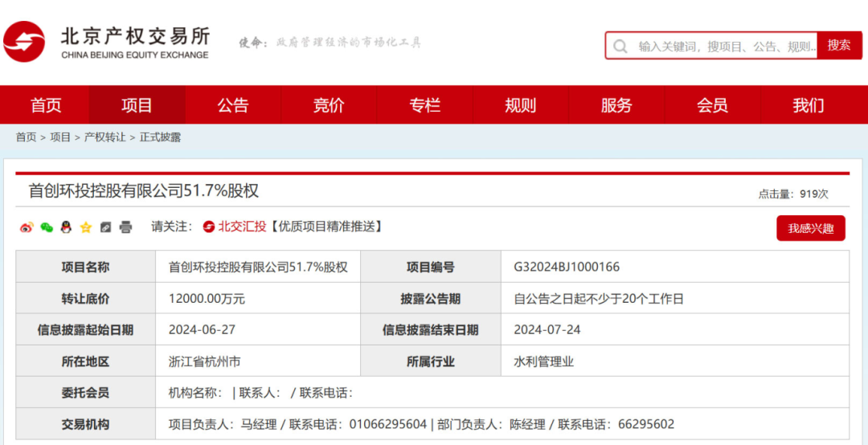Open the 专栏 navigation menu
This screenshot has height=445, width=868.
(424, 104)
